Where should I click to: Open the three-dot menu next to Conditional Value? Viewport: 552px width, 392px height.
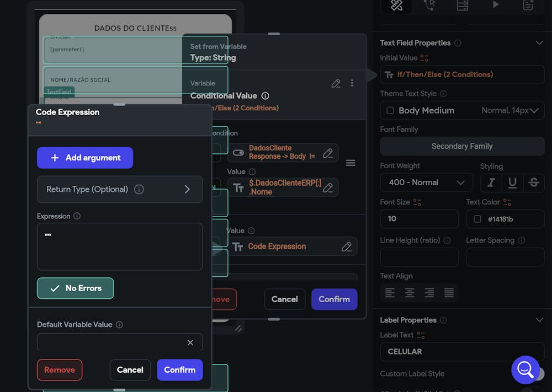pos(352,83)
